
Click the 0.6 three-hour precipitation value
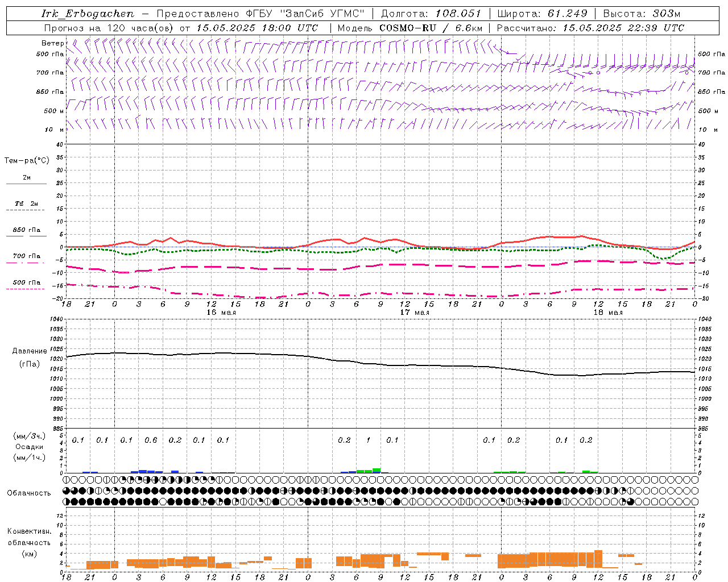(x=151, y=440)
